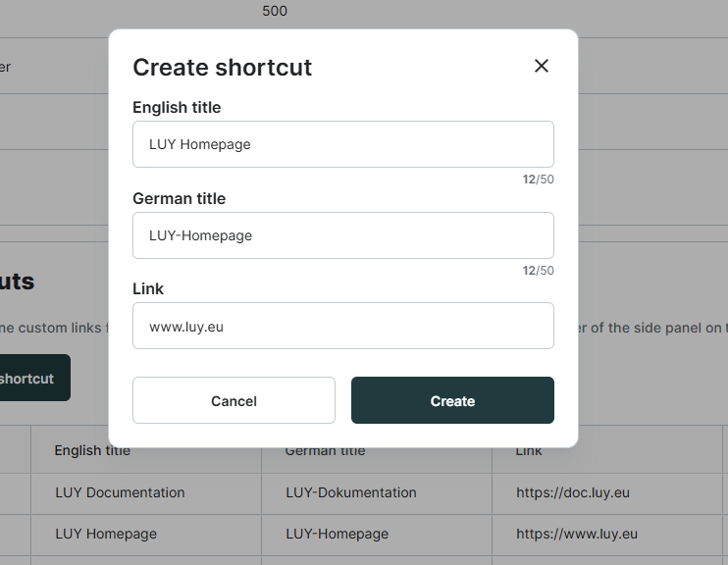Viewport: 728px width, 565px height.
Task: Select the LUY-Dokumentation table cell
Action: (x=350, y=492)
